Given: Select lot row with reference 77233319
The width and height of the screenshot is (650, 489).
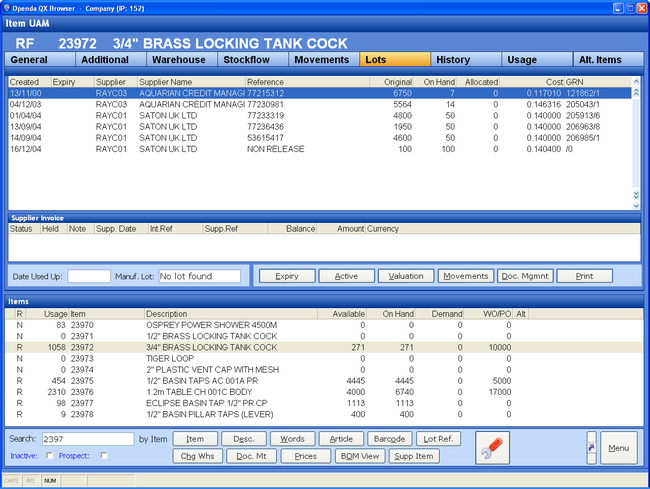Looking at the screenshot, I should click(320, 116).
